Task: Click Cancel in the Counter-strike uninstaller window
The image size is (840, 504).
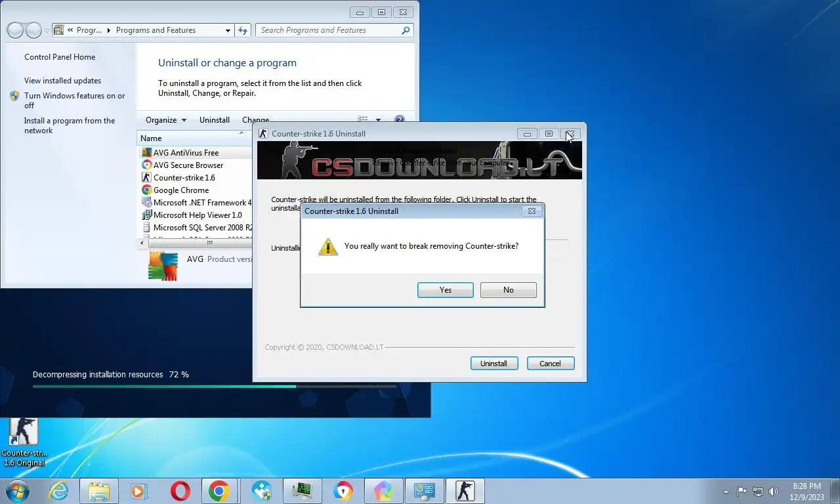Action: click(x=550, y=364)
